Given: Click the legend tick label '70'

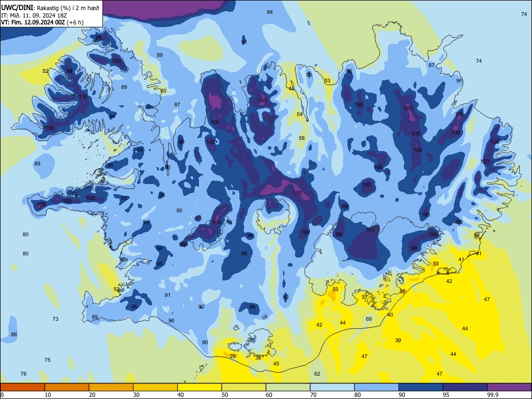Looking at the screenshot, I should click(x=313, y=395).
